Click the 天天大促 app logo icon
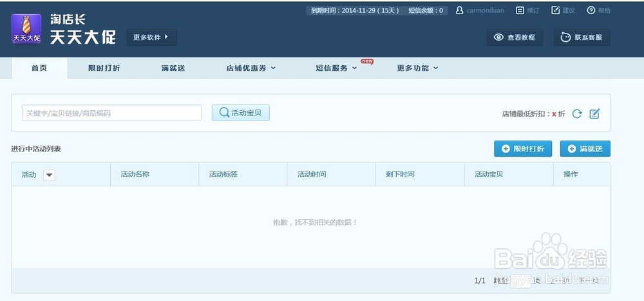Image resolution: width=644 pixels, height=301 pixels. (26, 29)
